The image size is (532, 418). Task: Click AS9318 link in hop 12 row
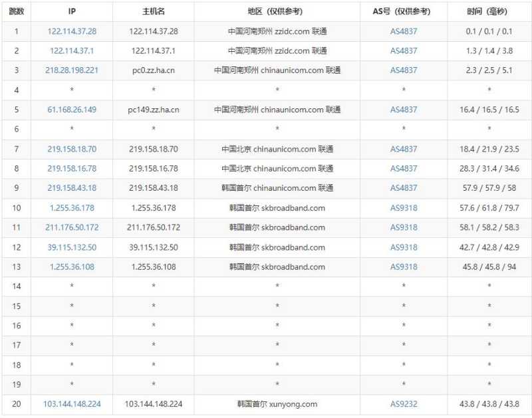(x=404, y=247)
